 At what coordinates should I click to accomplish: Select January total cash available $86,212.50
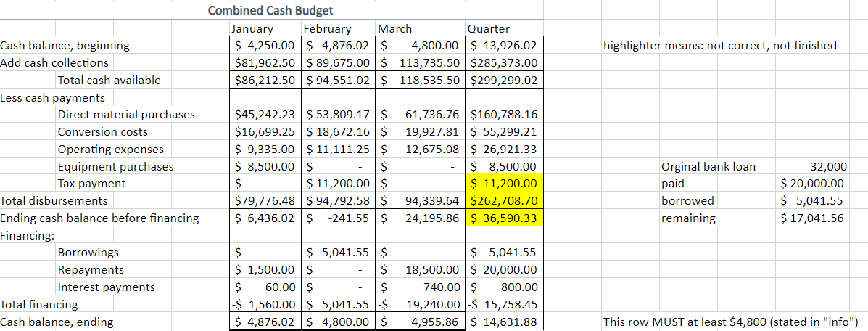pos(266,80)
